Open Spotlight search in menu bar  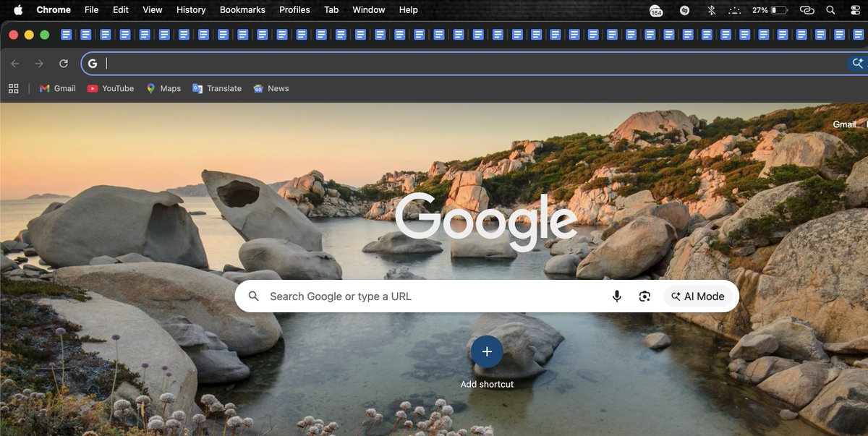click(x=830, y=10)
